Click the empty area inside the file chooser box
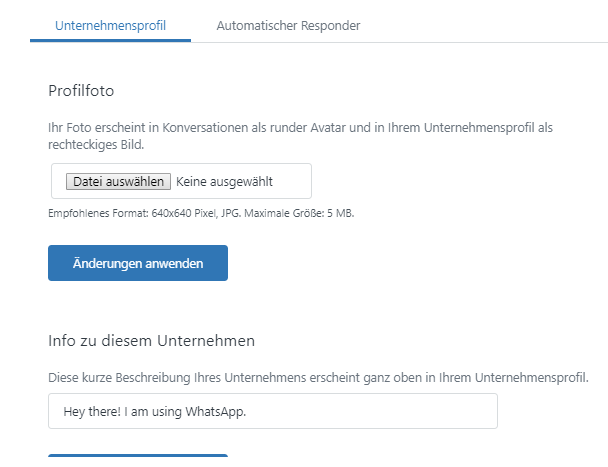Viewport: 608px width, 467px height. coord(292,182)
